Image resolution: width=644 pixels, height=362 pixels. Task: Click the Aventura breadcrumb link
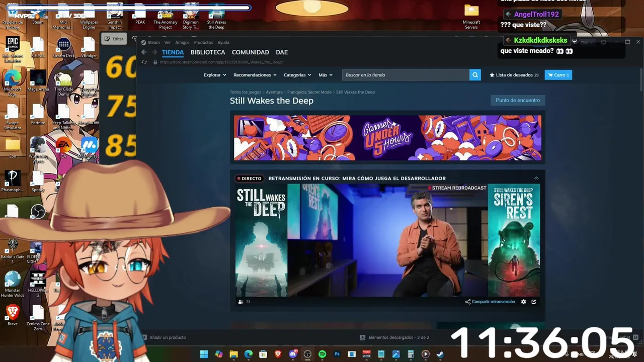(x=274, y=92)
